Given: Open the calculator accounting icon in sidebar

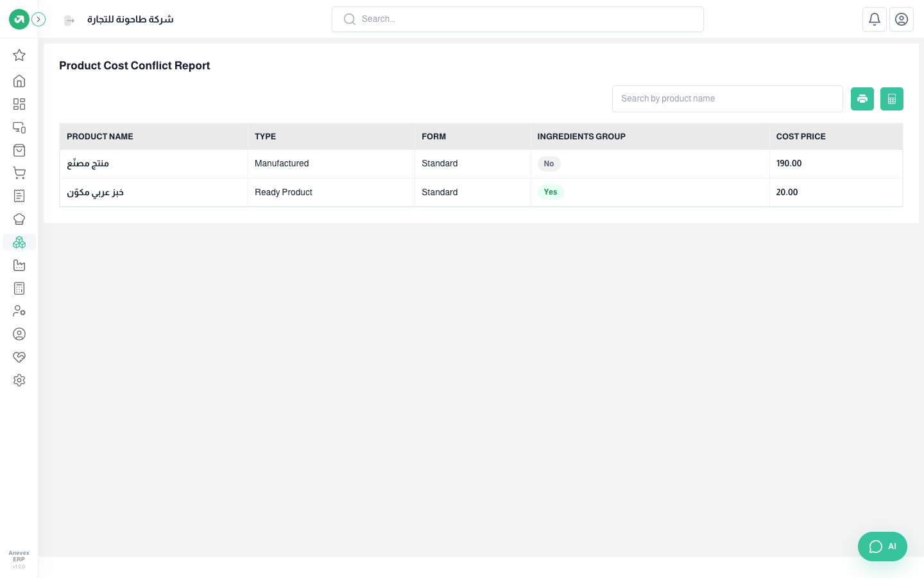Looking at the screenshot, I should (19, 288).
